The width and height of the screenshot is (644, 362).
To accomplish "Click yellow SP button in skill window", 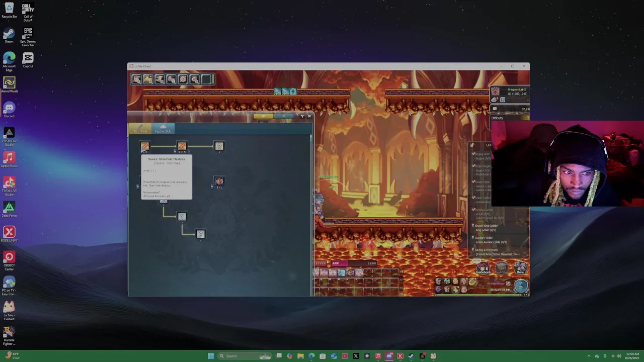I will tap(263, 116).
